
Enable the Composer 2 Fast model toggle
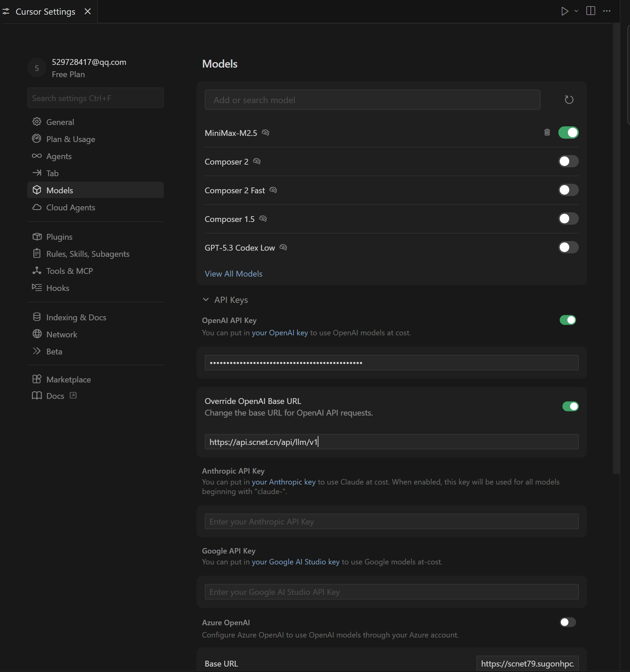click(568, 190)
